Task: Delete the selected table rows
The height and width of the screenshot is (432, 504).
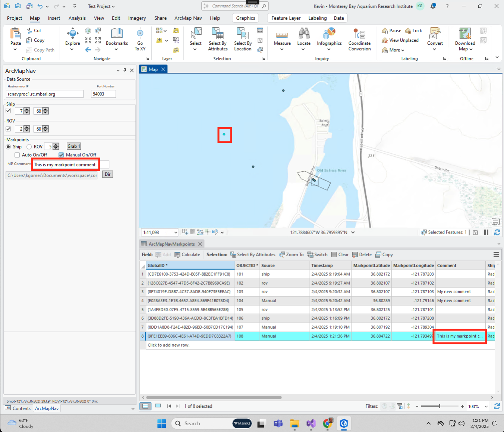Action: (x=362, y=255)
